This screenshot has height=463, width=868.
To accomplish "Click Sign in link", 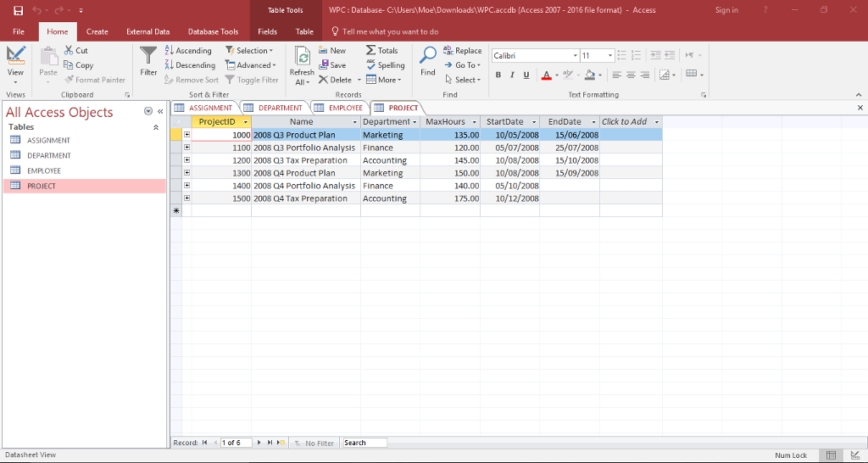I will [x=726, y=10].
